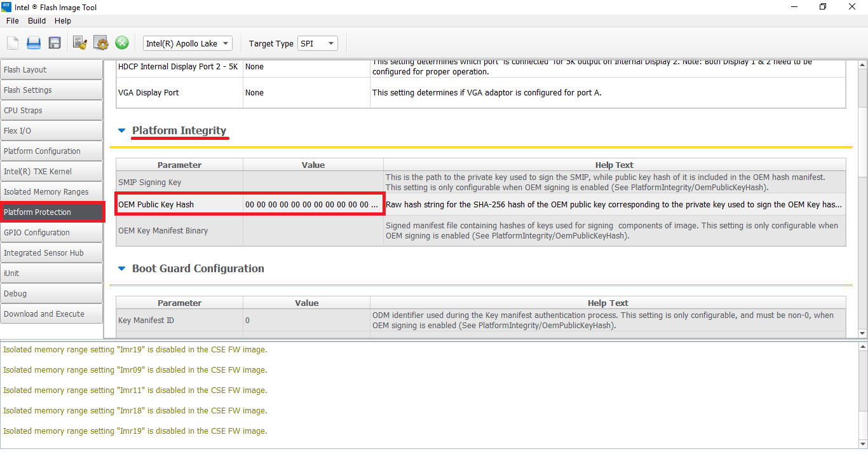Click the OEM Public Key Hash value field
Image resolution: width=868 pixels, height=463 pixels.
[x=313, y=205]
